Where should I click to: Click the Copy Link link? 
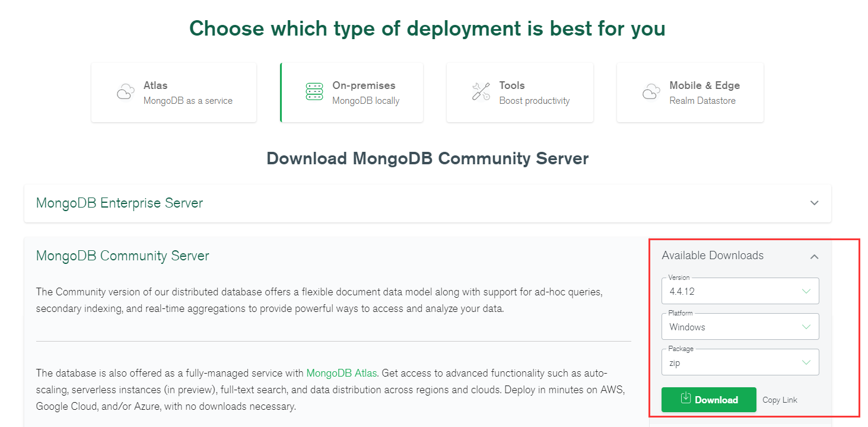coord(780,400)
